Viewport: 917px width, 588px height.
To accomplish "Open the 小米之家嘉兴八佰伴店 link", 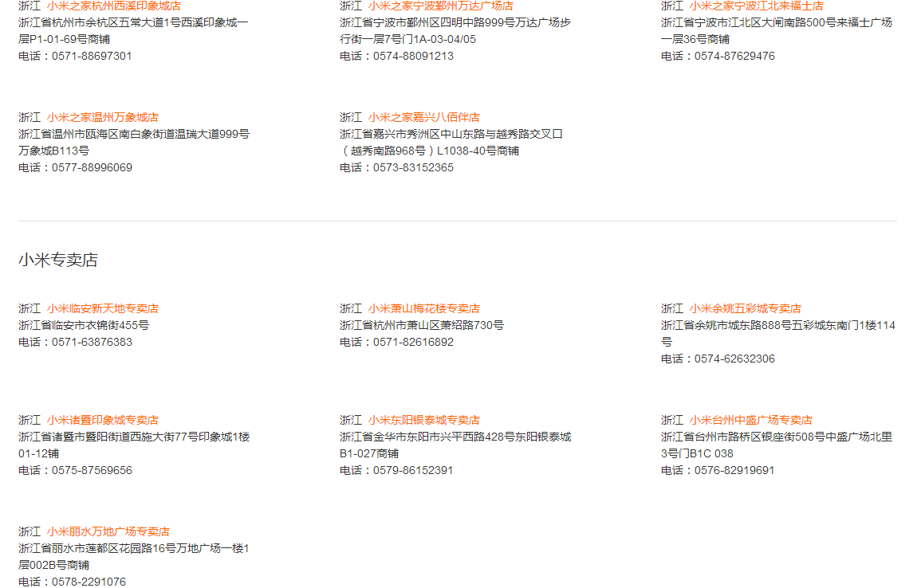I will (x=424, y=117).
